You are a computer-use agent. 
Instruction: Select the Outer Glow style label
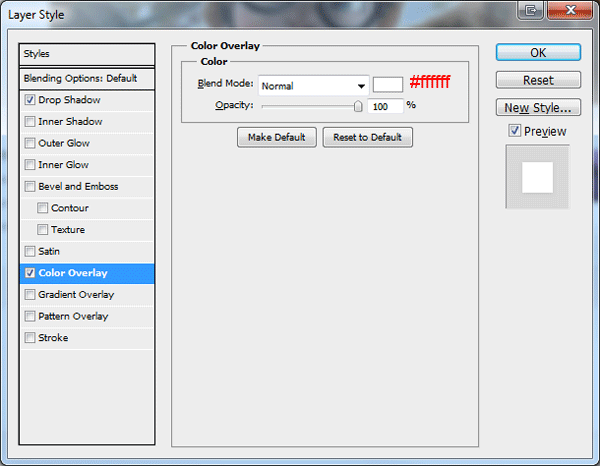point(64,143)
